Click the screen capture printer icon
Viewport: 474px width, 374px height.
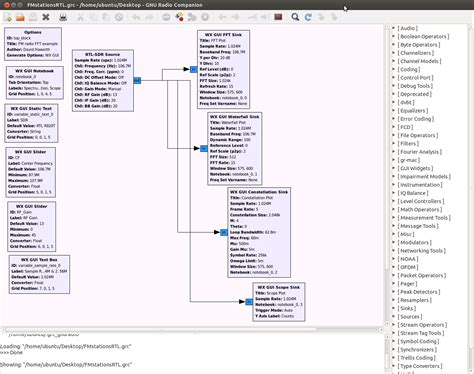pos(63,17)
